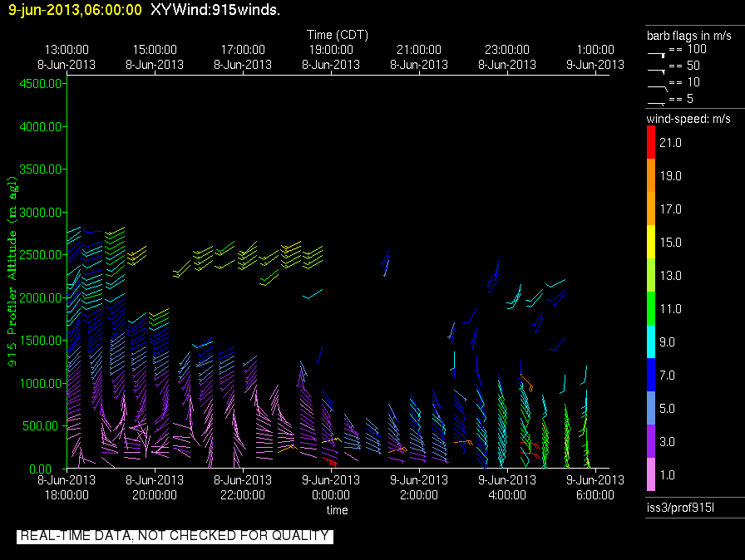Click the 'barb flags in m/s' legend title
Viewport: 745px width, 560px height.
pos(689,36)
